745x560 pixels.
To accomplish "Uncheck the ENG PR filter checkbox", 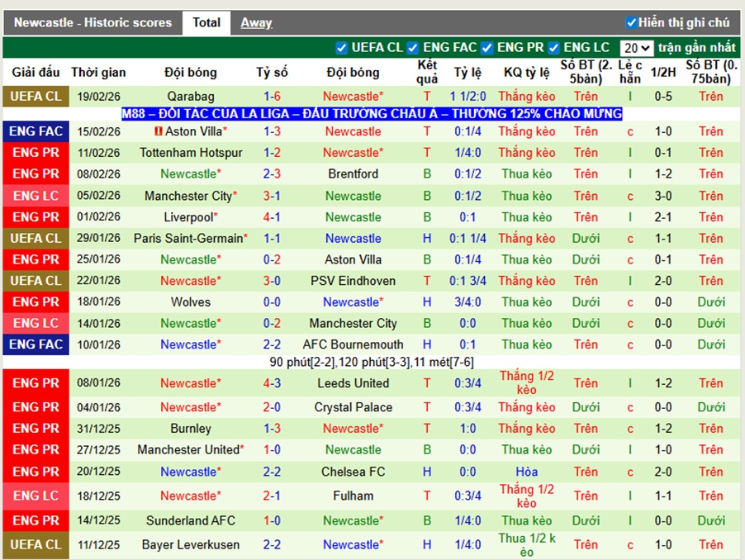I will [x=486, y=48].
